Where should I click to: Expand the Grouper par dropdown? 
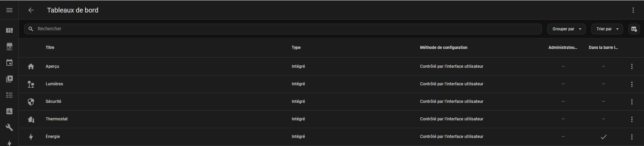coord(566,29)
